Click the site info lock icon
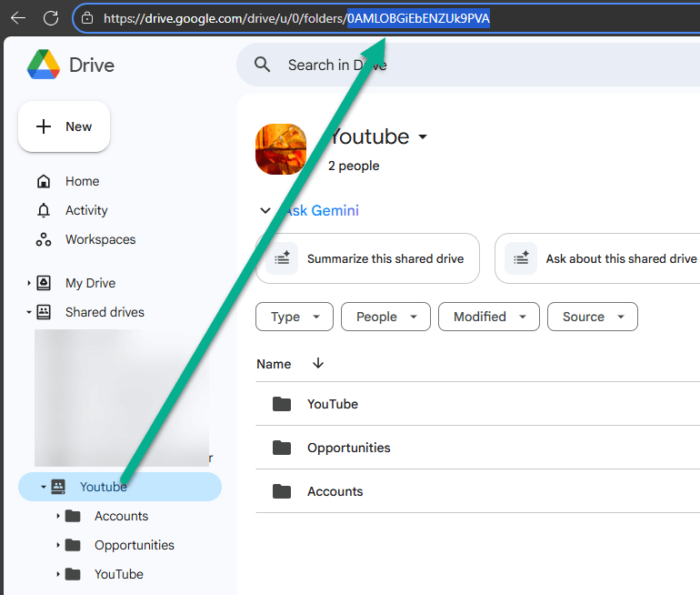Image resolution: width=700 pixels, height=595 pixels. 87,18
